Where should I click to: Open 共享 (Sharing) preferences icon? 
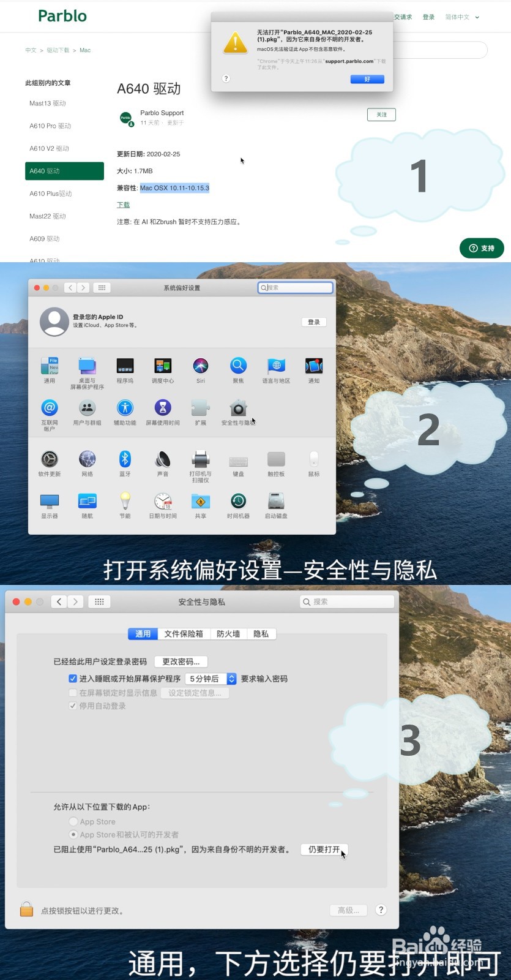201,502
